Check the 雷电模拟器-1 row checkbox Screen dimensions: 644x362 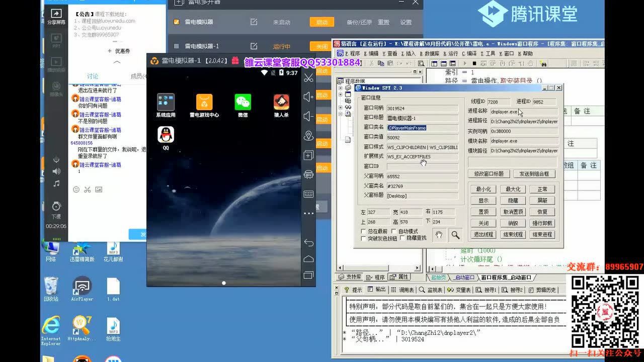(176, 46)
